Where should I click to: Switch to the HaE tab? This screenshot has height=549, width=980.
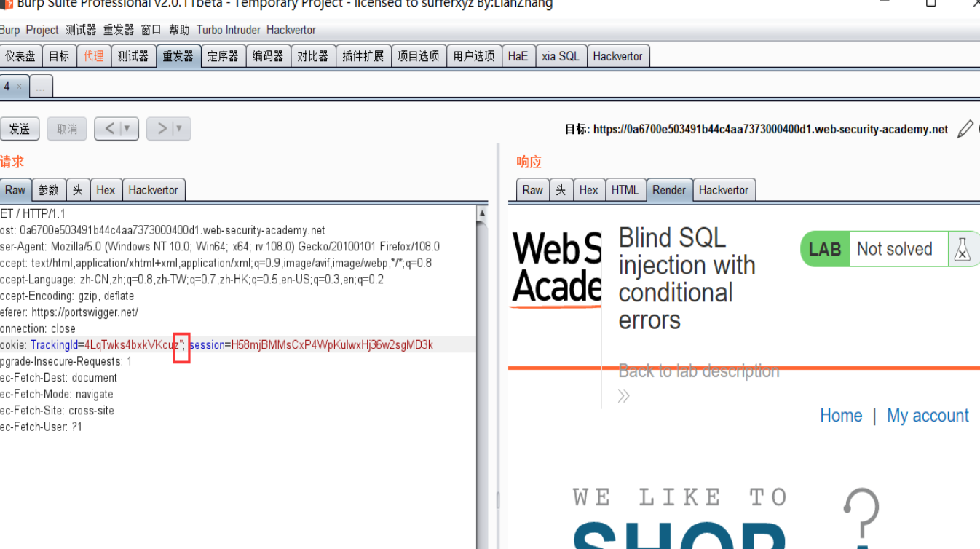[x=518, y=56]
